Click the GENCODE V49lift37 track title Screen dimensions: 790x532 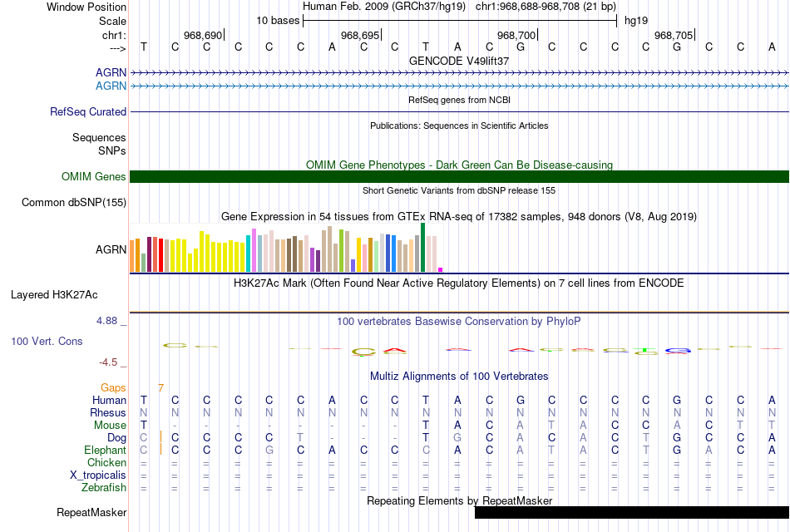pyautogui.click(x=459, y=62)
